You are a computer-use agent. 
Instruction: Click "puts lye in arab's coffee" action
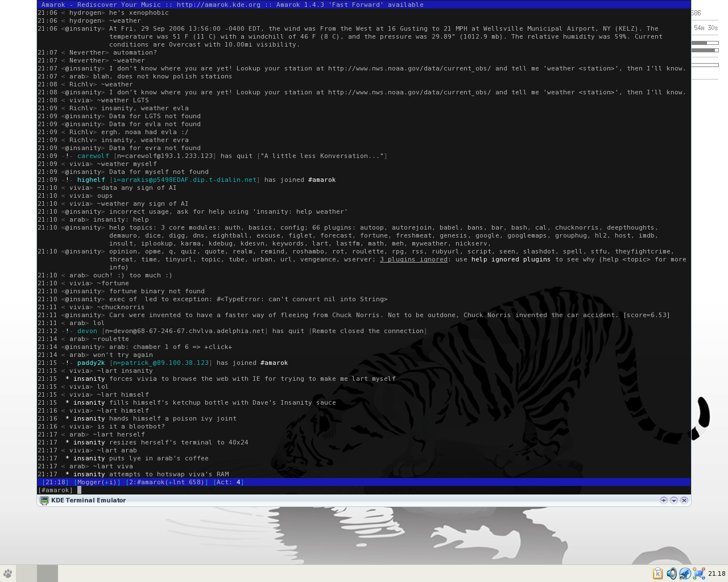[x=159, y=458]
